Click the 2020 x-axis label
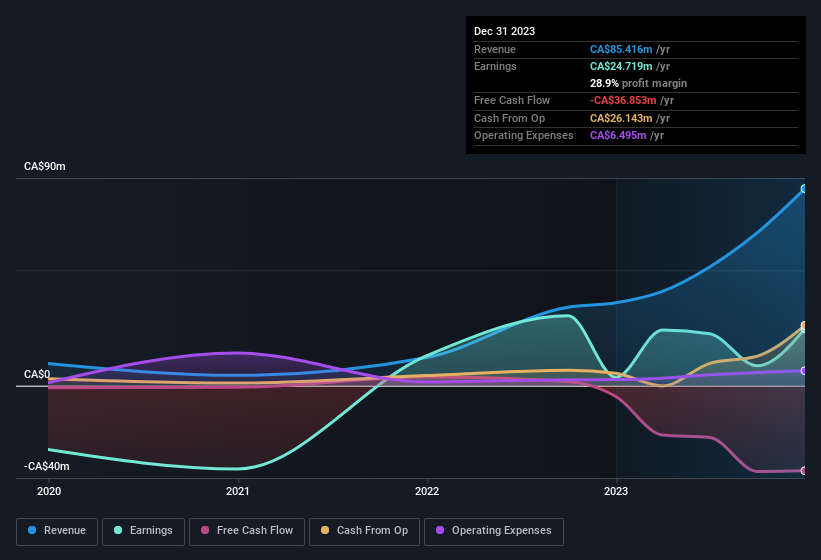Screen dimensions: 821x560 (49, 491)
